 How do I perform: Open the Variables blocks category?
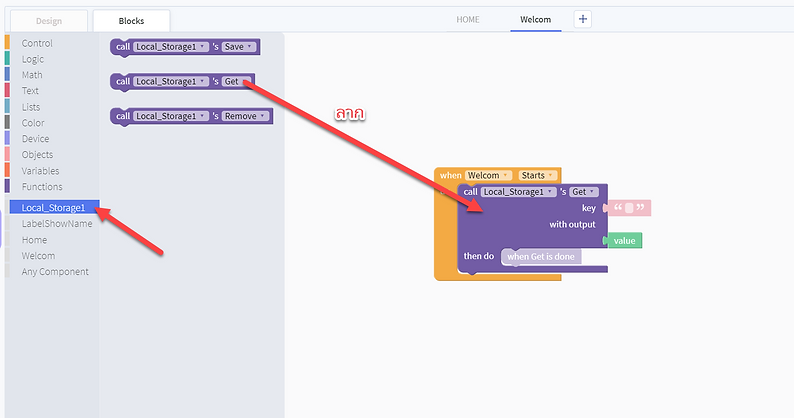click(41, 171)
